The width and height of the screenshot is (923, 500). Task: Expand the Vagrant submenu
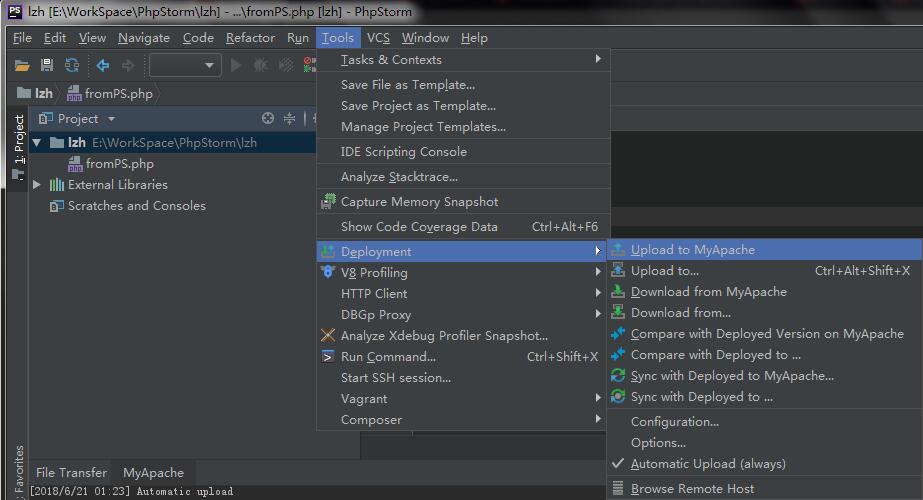pos(463,399)
